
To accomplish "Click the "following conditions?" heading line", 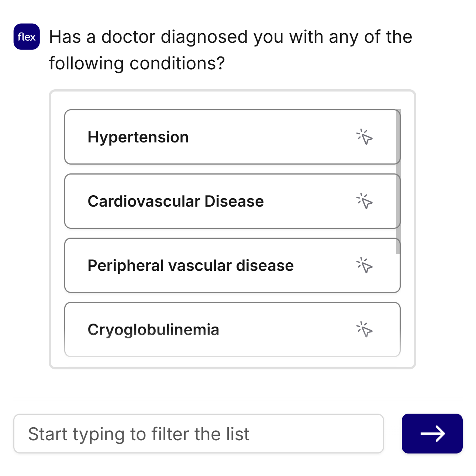I will (x=137, y=63).
